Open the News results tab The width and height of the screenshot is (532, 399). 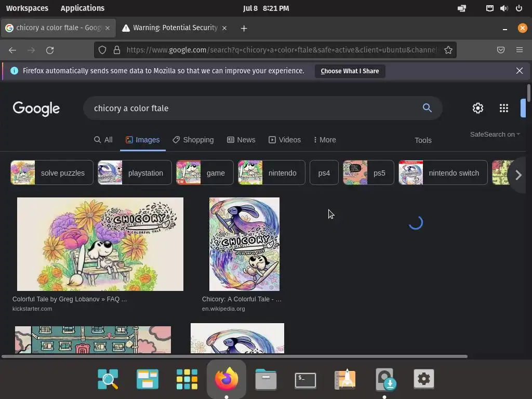coord(241,140)
